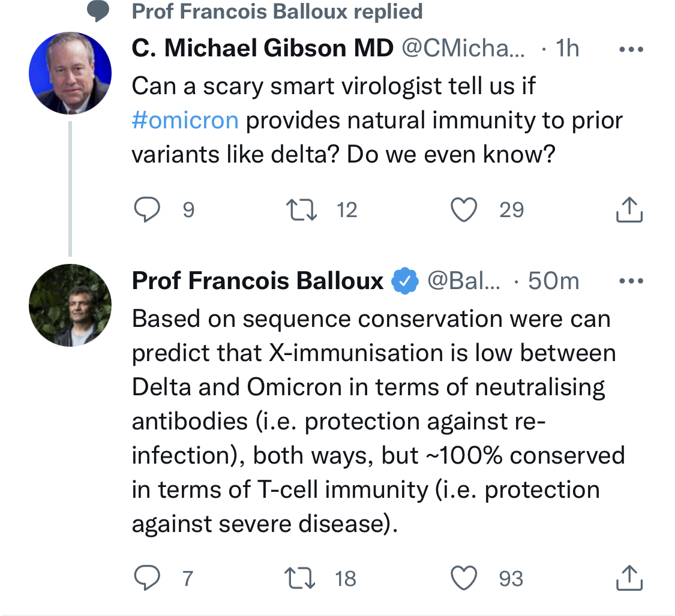This screenshot has width=675, height=616.
Task: Like C. Michael Gibson's tweet
Action: (463, 210)
